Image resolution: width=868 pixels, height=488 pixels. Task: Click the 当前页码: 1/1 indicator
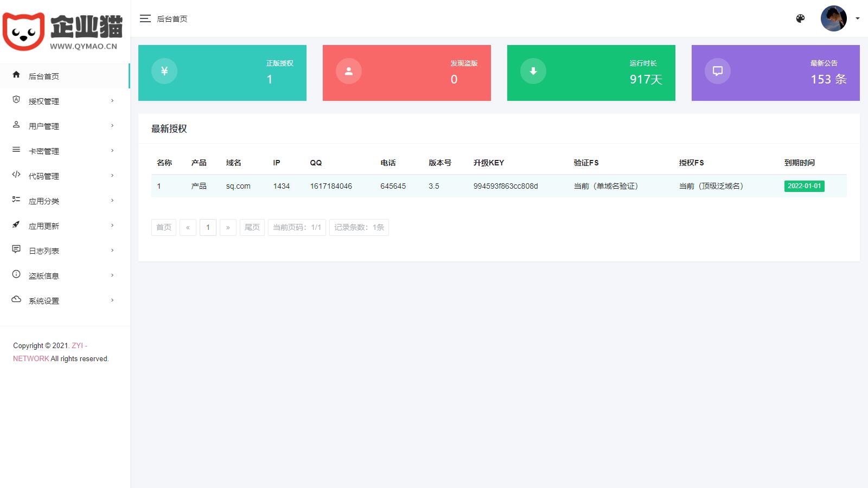coord(297,227)
